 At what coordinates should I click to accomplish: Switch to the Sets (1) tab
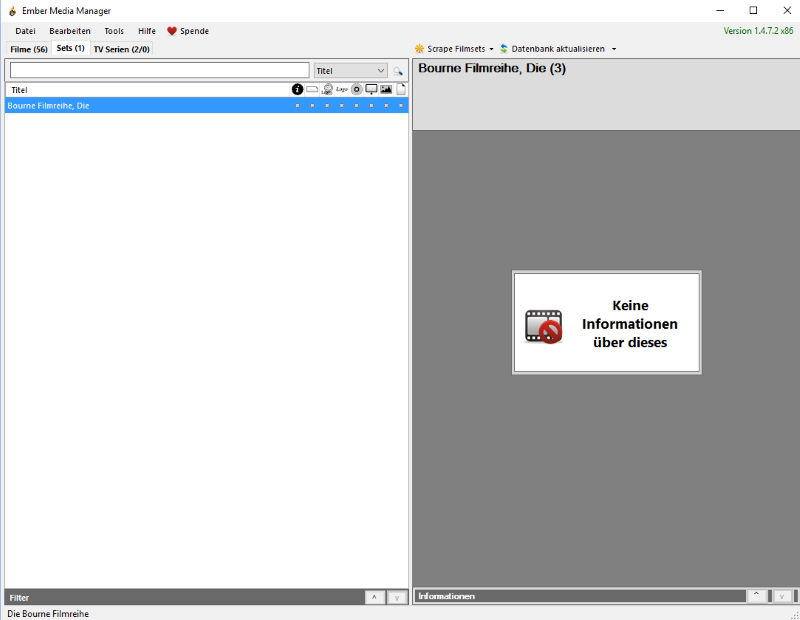(x=70, y=48)
